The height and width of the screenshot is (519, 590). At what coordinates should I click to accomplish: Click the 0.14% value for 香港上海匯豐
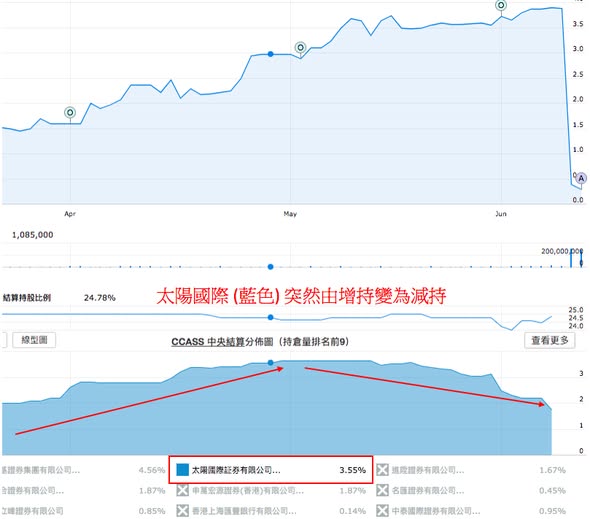pos(353,511)
